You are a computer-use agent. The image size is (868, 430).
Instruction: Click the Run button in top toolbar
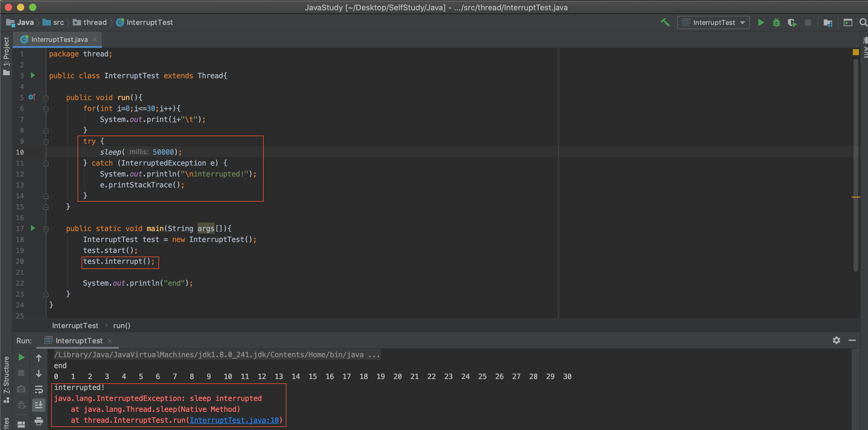point(761,23)
